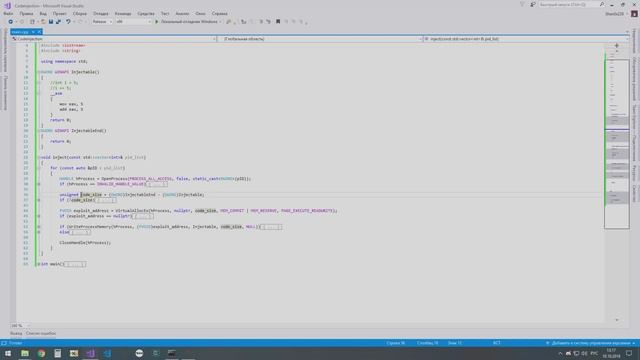The width and height of the screenshot is (640, 360).
Task: Open the Отладка menu
Action: (101, 13)
